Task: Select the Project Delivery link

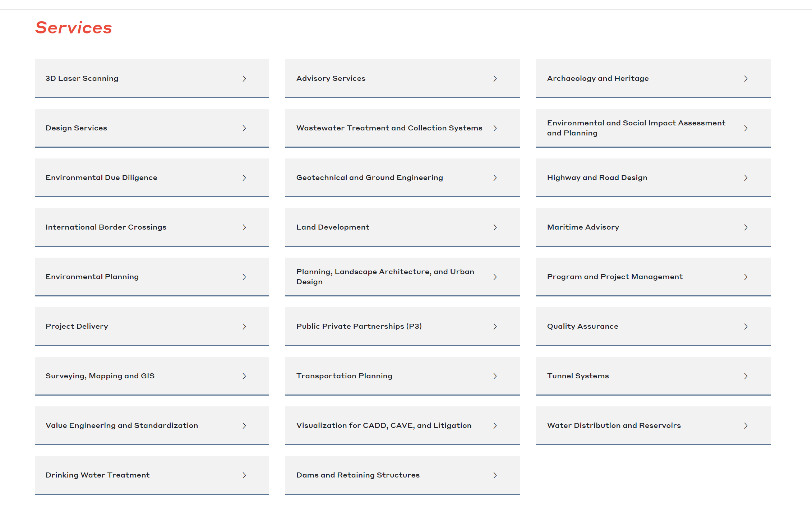Action: point(152,326)
